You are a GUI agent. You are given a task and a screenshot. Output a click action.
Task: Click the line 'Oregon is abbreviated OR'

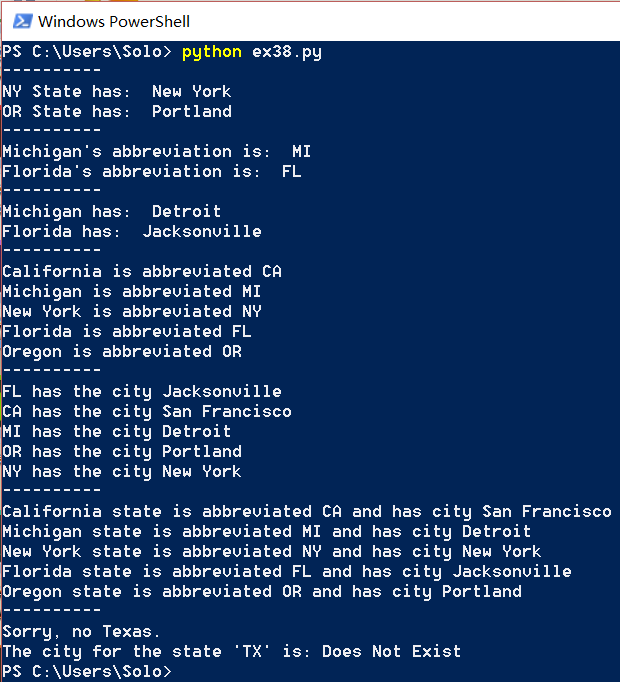point(122,352)
